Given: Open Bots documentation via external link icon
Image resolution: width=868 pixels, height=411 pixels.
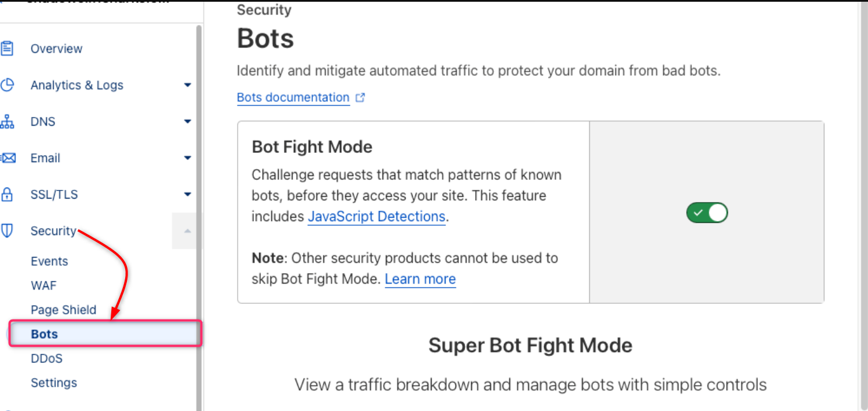Looking at the screenshot, I should 360,98.
